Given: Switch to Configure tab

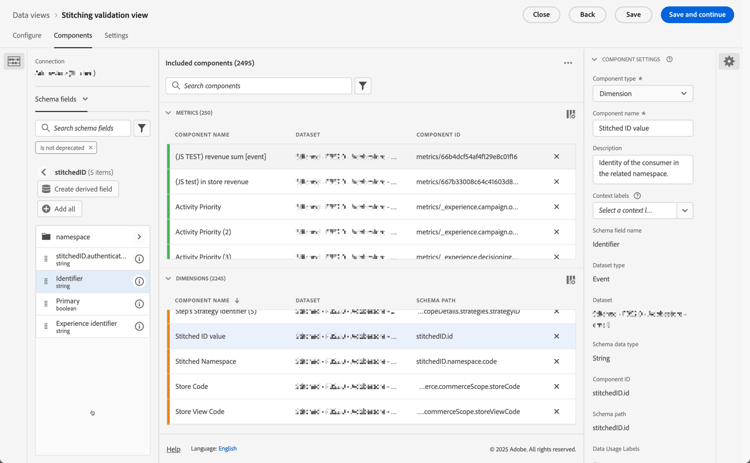Looking at the screenshot, I should coord(27,35).
